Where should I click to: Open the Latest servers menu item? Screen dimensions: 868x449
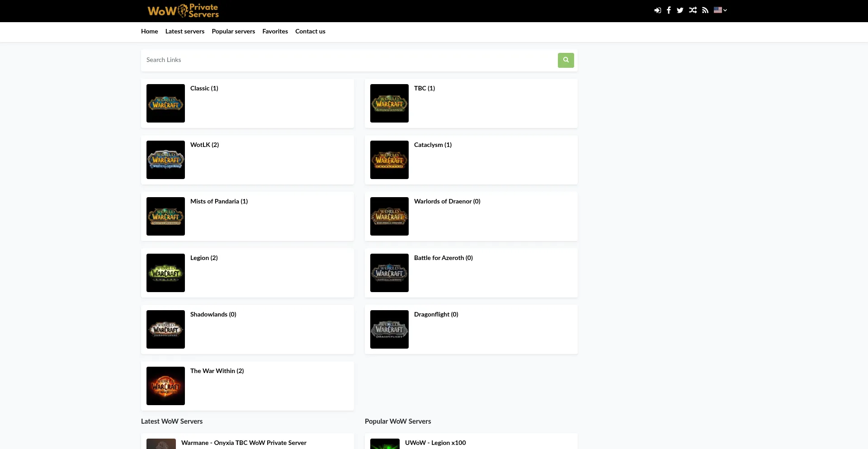click(184, 32)
